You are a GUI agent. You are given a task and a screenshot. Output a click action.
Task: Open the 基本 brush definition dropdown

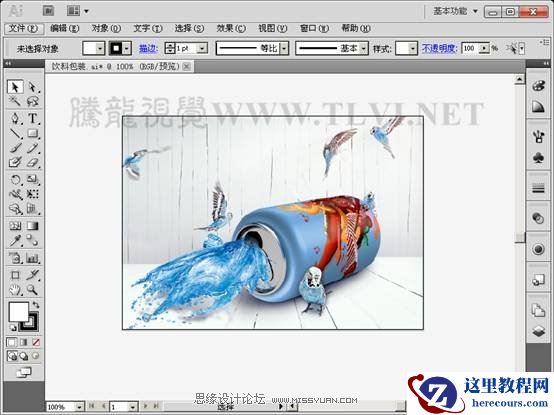pos(363,48)
